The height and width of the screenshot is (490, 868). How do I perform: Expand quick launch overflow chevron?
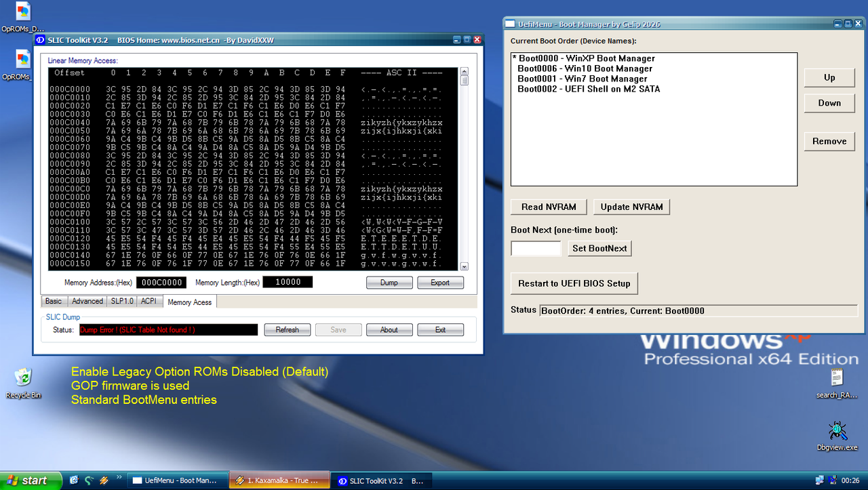pyautogui.click(x=120, y=478)
